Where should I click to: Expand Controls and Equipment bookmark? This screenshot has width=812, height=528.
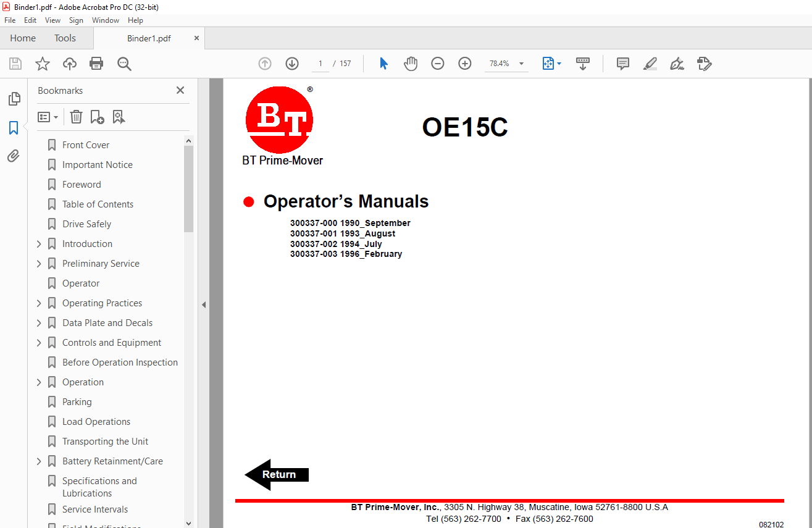click(39, 343)
